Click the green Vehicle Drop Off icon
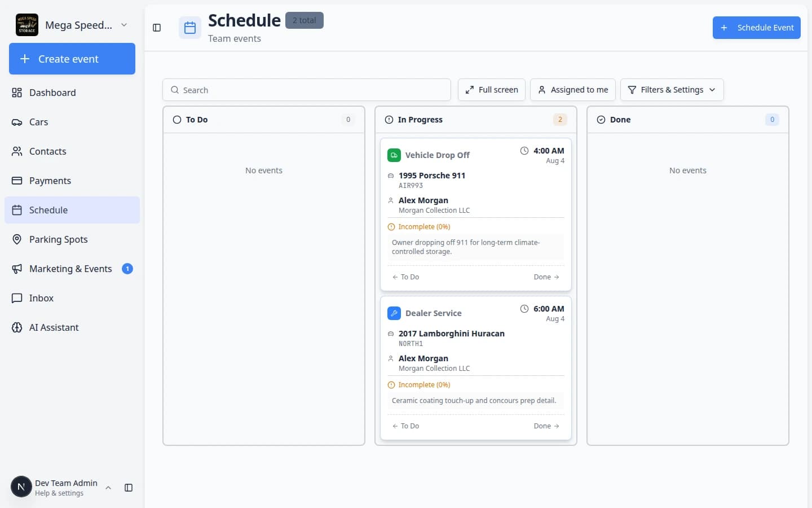This screenshot has width=812, height=508. [x=394, y=155]
